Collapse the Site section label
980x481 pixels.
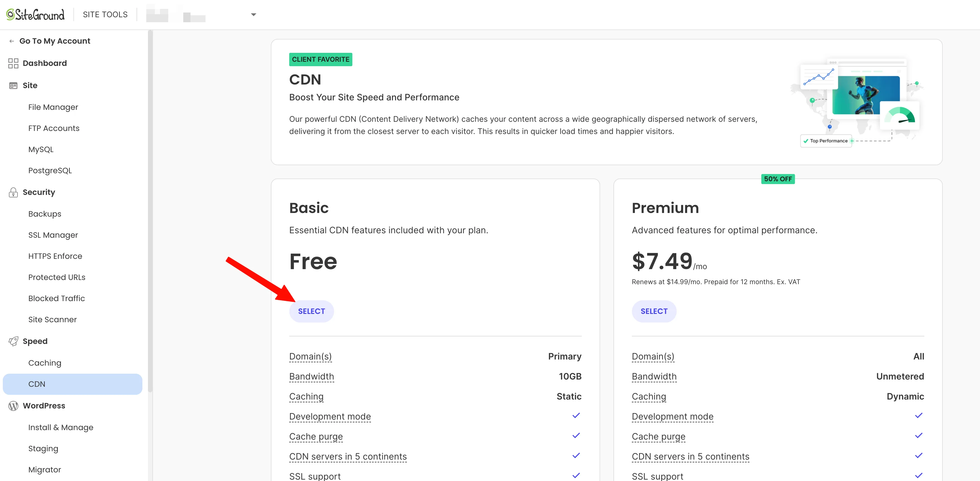[x=30, y=86]
